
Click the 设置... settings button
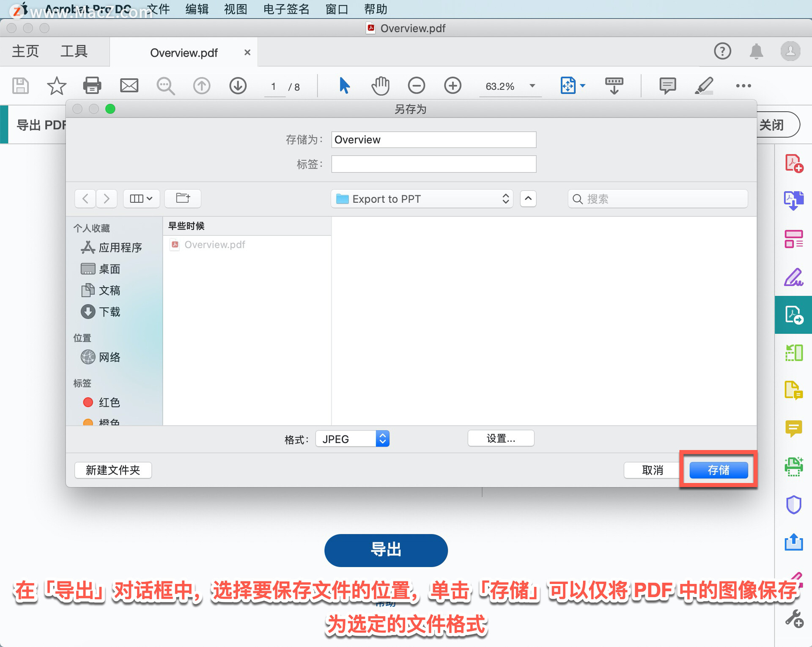tap(501, 438)
